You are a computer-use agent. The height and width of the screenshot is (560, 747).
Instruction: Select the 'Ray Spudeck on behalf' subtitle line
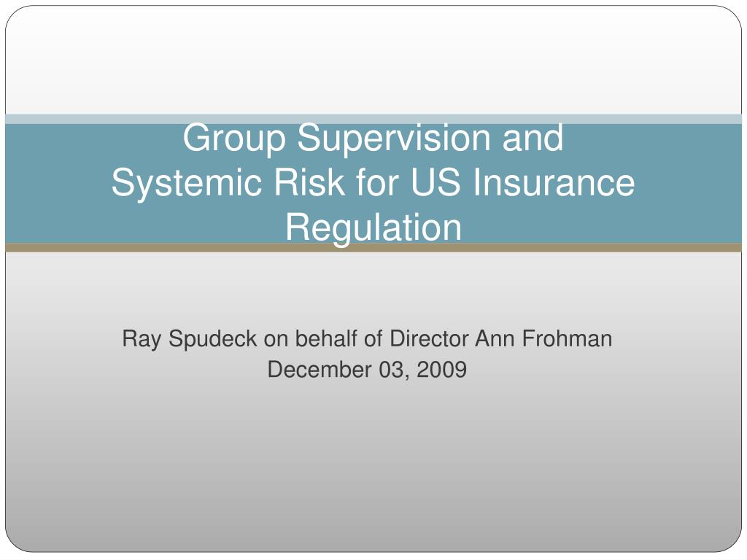367,338
